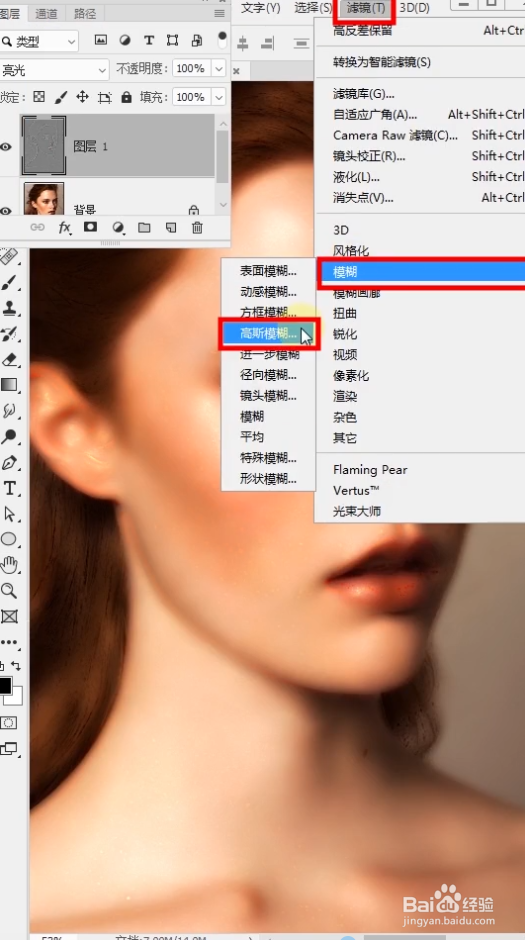Open the 3D(D) menu
The height and width of the screenshot is (940, 525).
(x=415, y=8)
